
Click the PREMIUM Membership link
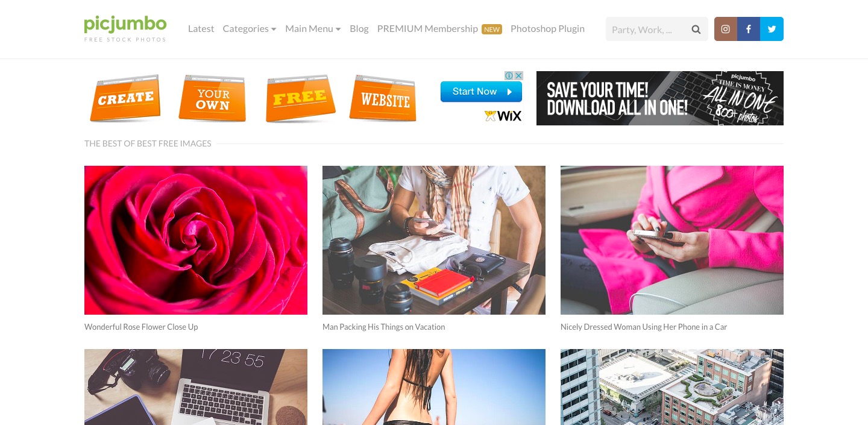pos(427,28)
